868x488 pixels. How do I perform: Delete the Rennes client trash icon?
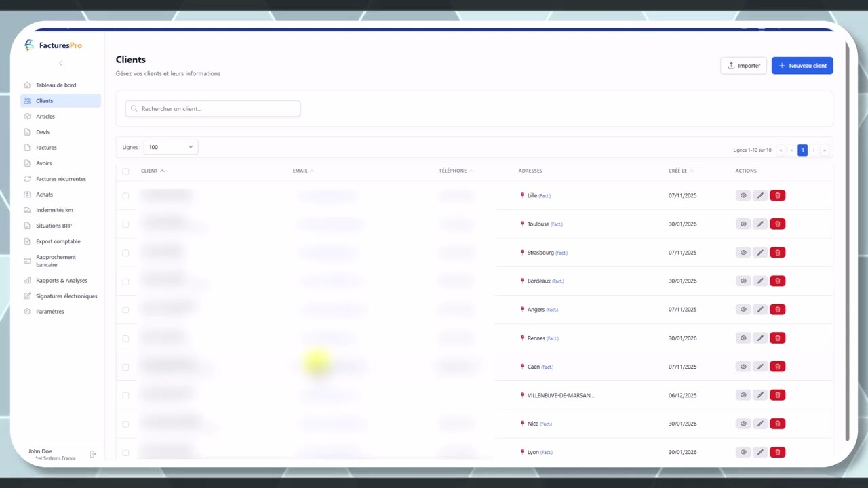point(778,338)
